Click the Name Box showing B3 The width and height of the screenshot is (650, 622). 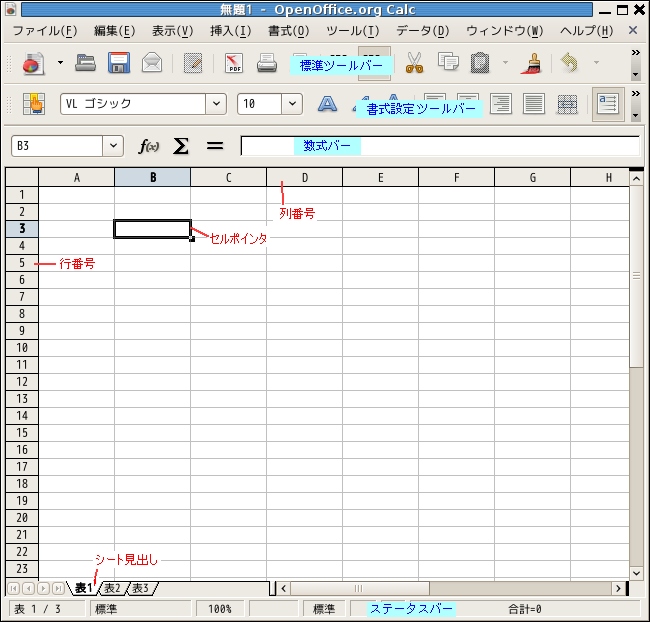coord(57,146)
